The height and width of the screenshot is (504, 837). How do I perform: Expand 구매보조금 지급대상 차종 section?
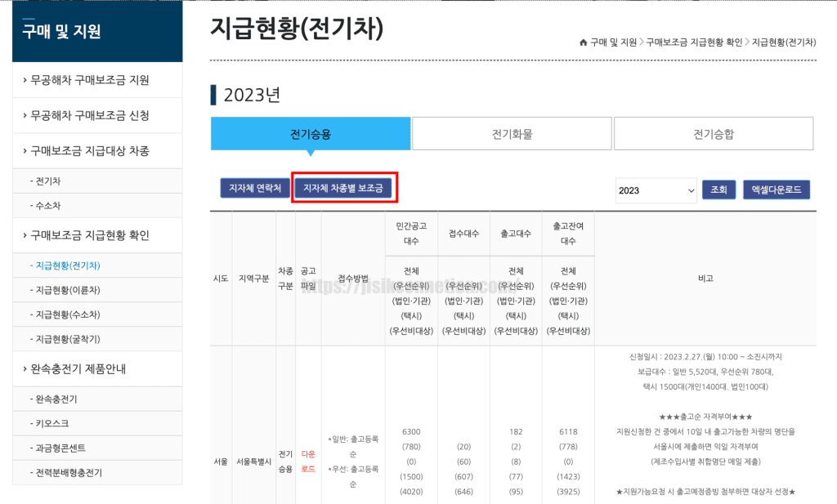point(97,151)
